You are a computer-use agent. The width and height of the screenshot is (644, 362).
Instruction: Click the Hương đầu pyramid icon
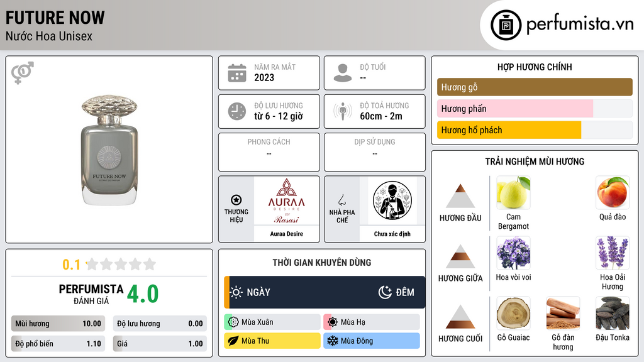point(460,196)
